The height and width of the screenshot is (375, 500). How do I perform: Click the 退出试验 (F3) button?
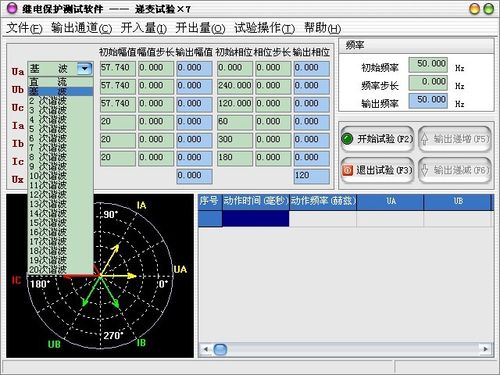(377, 170)
